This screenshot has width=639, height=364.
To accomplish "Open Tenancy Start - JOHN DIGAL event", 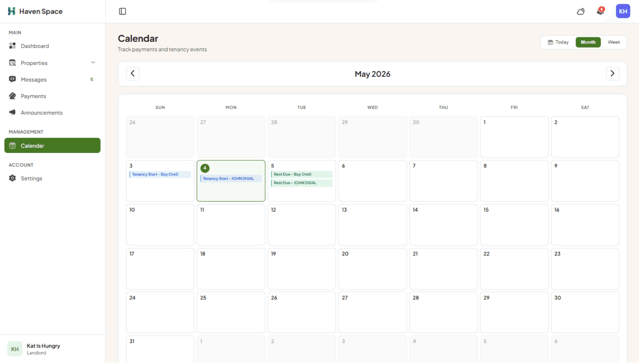I will [x=231, y=179].
